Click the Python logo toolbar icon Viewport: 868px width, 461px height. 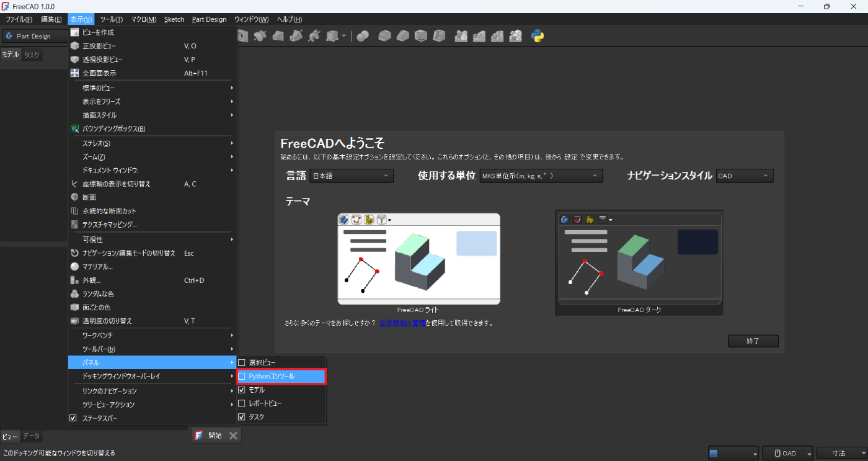(x=538, y=36)
